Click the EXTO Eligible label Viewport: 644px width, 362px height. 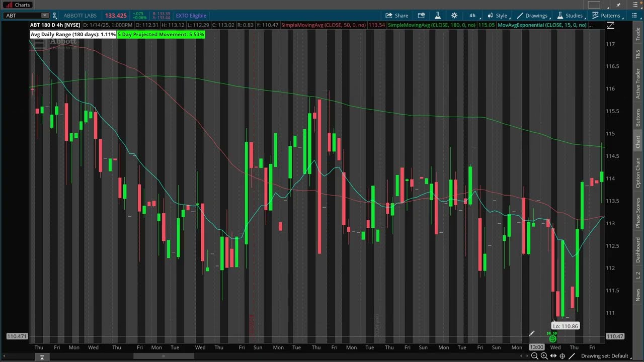[x=191, y=16]
